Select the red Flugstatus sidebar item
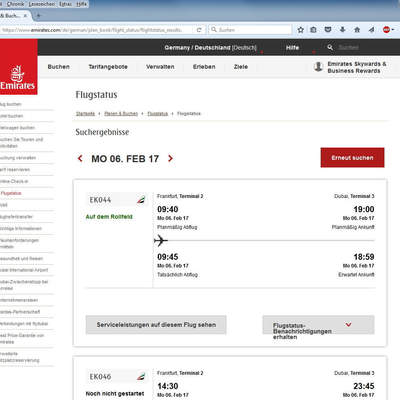 11,193
